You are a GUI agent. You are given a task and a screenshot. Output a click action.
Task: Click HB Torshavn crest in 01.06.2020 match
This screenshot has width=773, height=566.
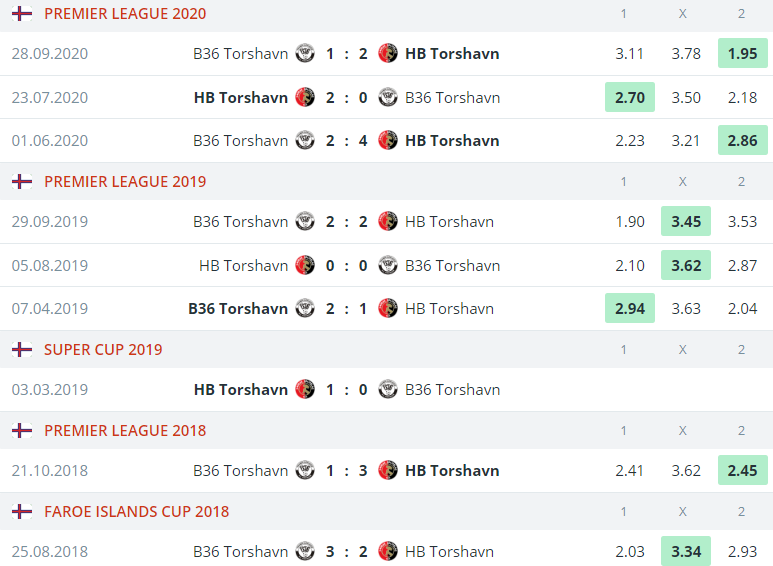[x=388, y=141]
